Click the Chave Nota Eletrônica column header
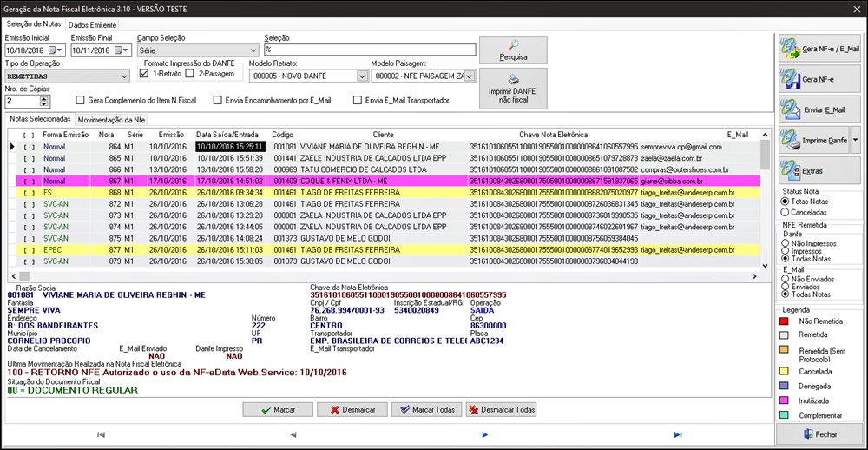The width and height of the screenshot is (868, 450). (553, 135)
